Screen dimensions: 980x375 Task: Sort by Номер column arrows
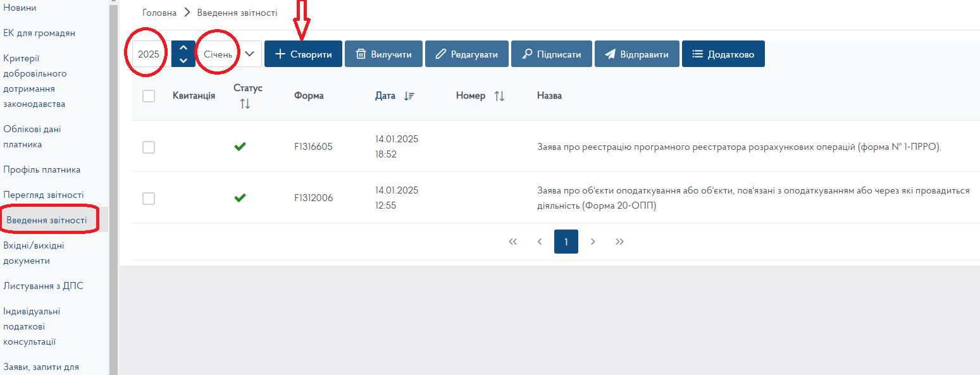click(499, 96)
